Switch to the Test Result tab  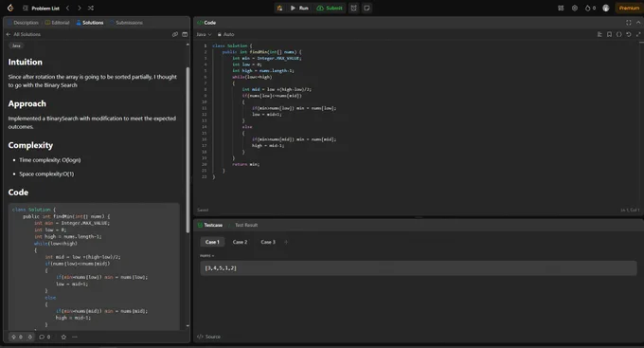246,225
